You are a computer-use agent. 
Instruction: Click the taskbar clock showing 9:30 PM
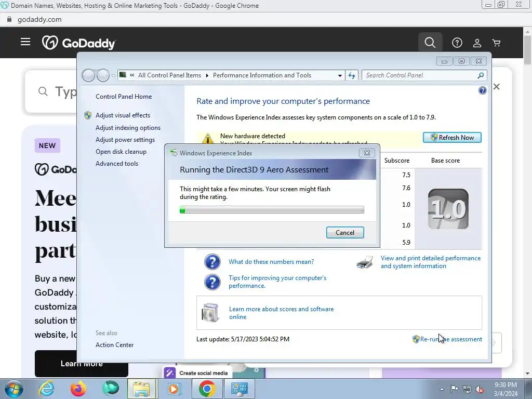coord(506,389)
